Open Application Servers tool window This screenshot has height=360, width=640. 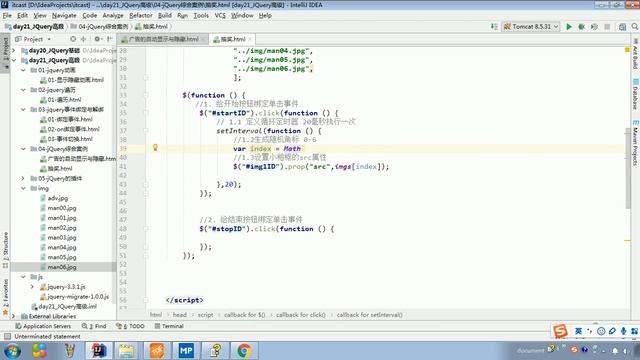(43, 326)
